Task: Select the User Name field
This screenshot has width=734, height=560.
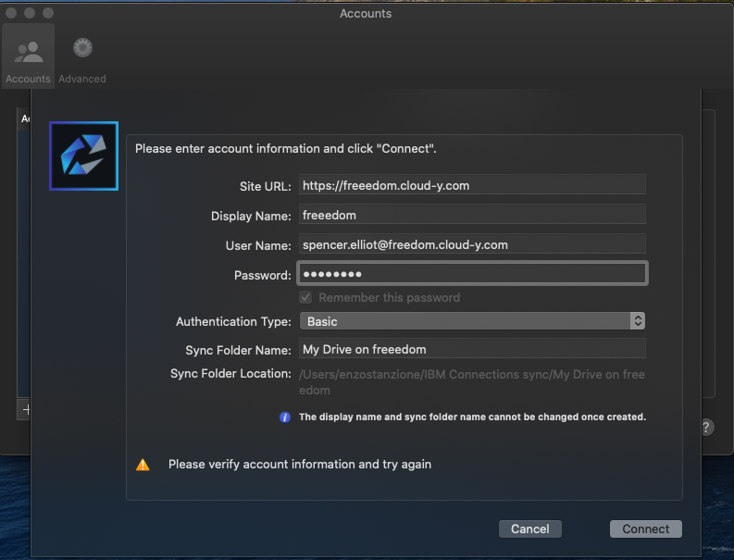Action: (x=471, y=244)
